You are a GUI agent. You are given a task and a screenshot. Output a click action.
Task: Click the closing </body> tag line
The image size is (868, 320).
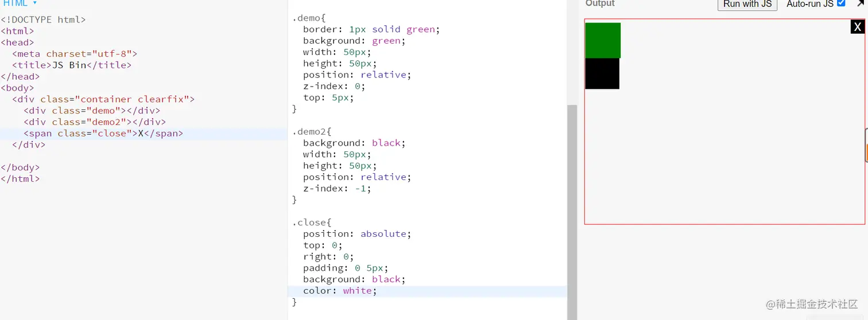[20, 167]
